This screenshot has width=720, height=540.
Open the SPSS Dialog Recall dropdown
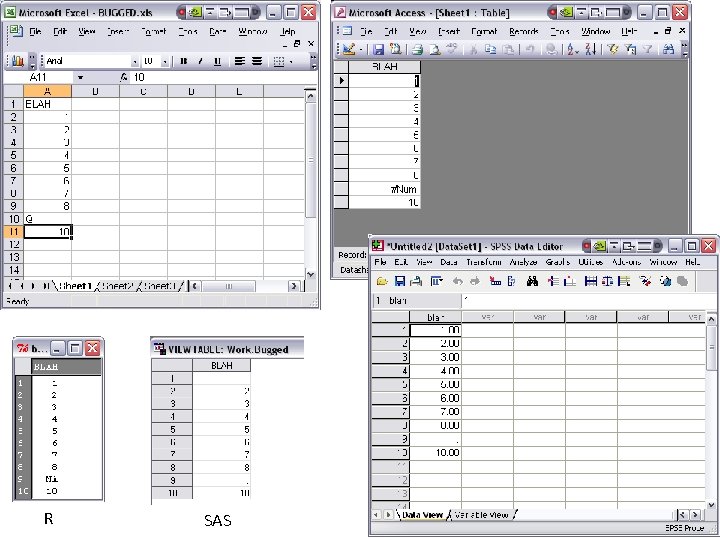pyautogui.click(x=436, y=281)
